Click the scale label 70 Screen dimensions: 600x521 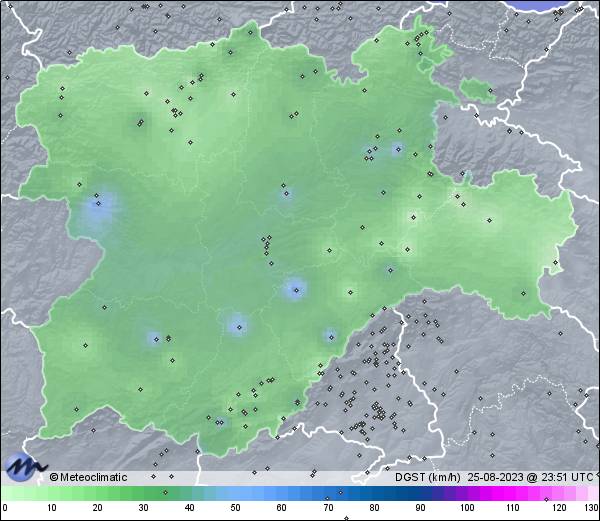pos(328,508)
